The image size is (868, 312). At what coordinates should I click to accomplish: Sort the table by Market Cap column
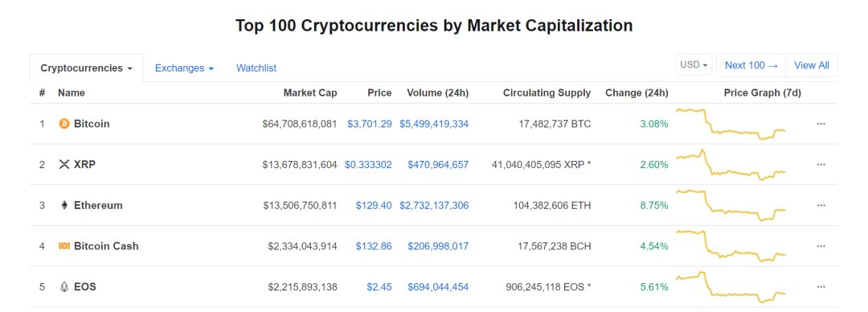click(x=310, y=93)
